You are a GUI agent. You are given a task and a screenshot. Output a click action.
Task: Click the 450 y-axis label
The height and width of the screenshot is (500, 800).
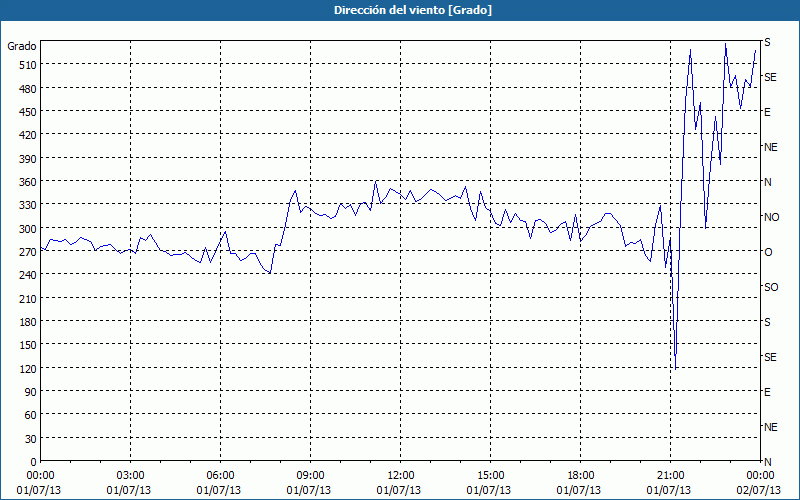[29, 112]
